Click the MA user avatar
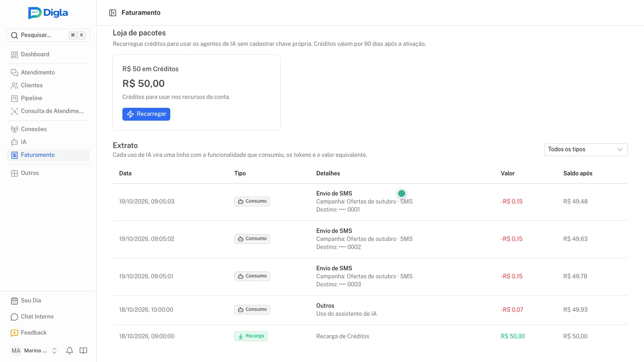 [16, 351]
